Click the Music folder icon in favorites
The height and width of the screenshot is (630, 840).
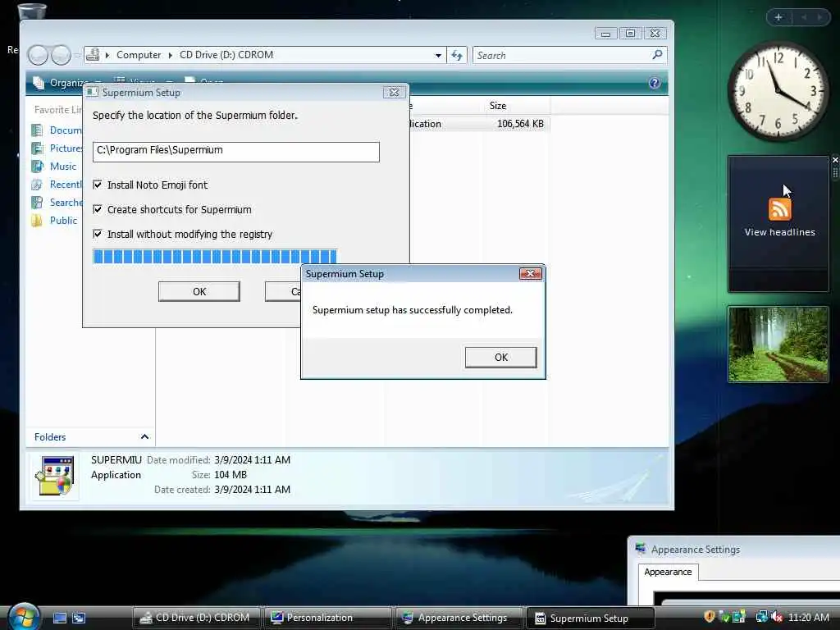[37, 166]
